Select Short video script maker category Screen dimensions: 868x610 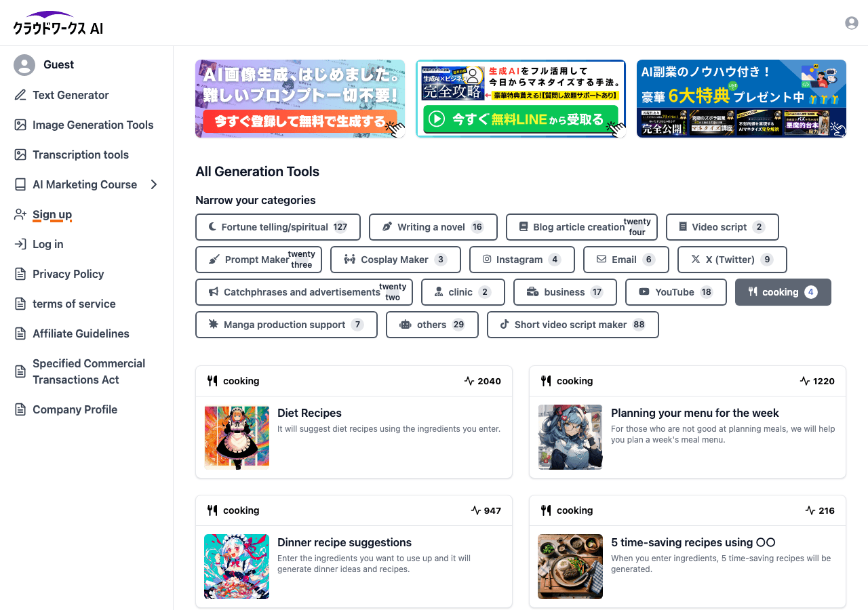[x=573, y=325]
